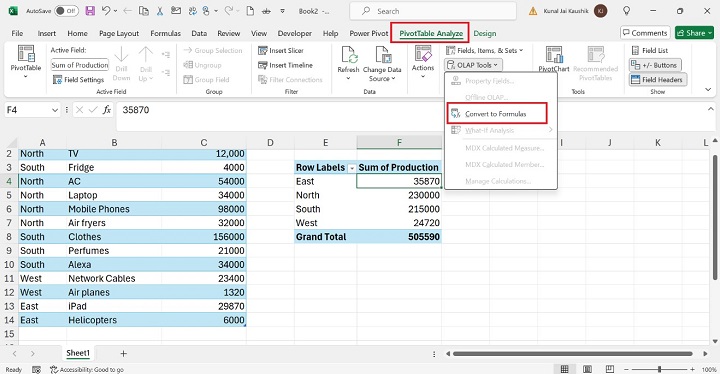Image resolution: width=720 pixels, height=374 pixels.
Task: Open Customize Quick Access Toolbar dropdown
Action: (x=282, y=11)
